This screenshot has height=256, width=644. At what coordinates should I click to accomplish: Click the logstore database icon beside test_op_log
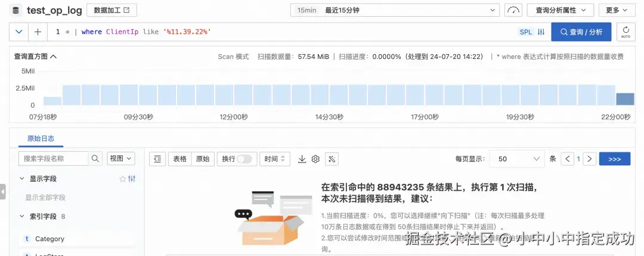[16, 10]
